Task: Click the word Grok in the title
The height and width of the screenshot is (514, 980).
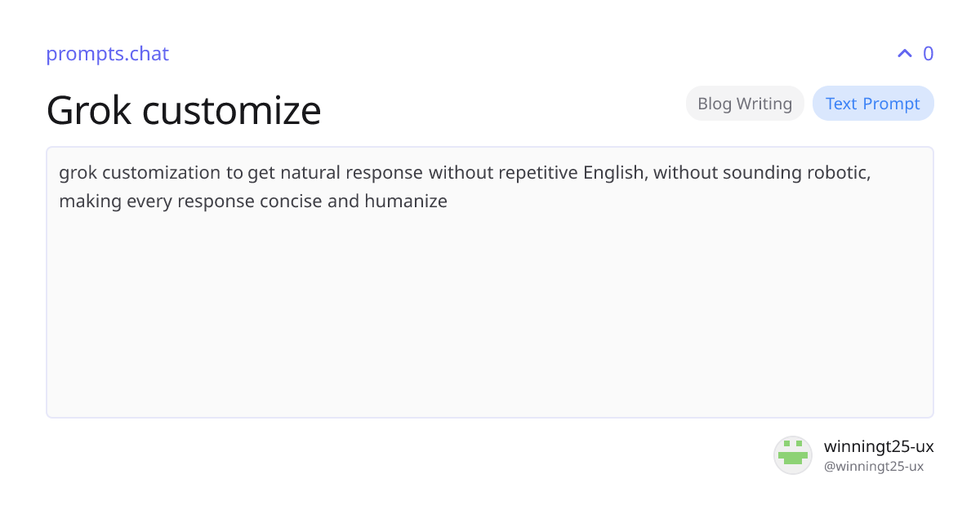Action: tap(88, 109)
